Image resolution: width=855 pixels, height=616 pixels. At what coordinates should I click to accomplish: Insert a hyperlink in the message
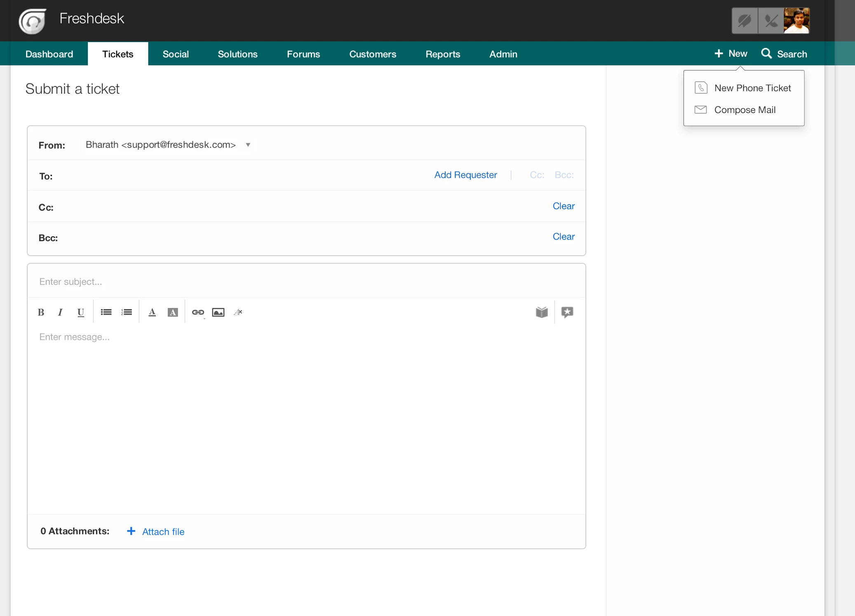198,312
